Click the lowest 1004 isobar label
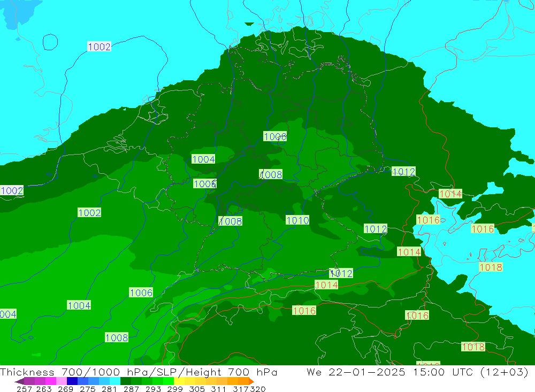 coord(8,314)
